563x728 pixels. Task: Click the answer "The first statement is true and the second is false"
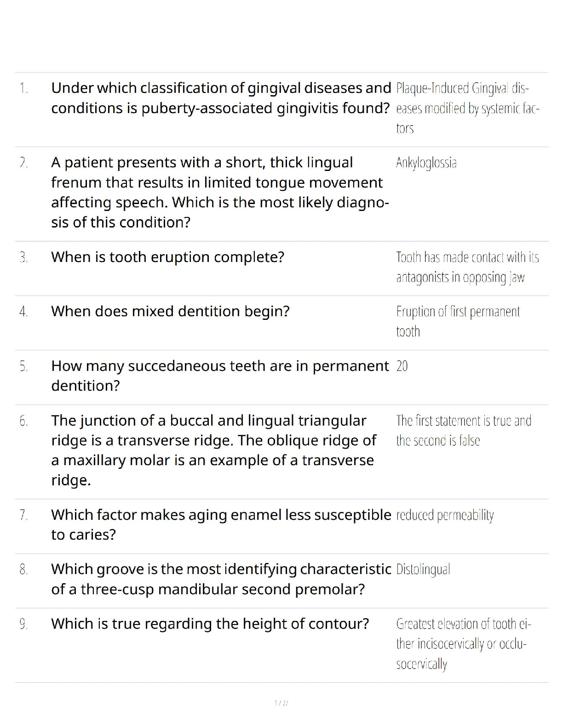click(x=463, y=430)
